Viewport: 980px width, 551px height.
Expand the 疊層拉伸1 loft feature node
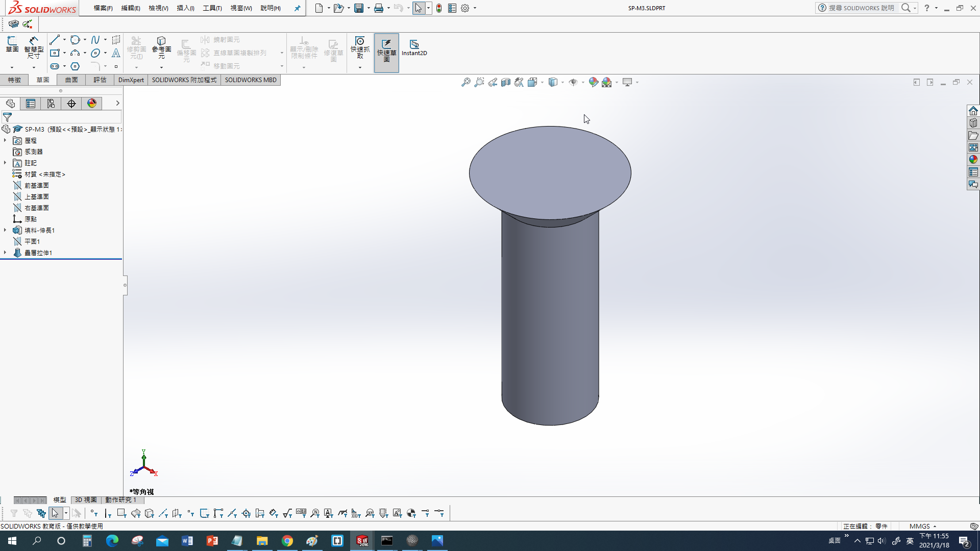point(5,253)
